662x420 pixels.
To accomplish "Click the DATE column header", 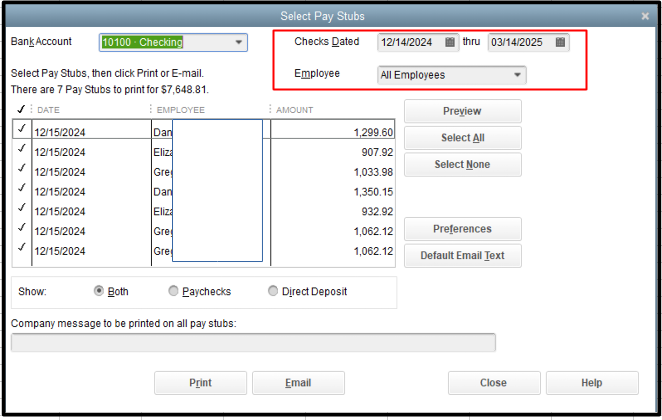I will 48,110.
